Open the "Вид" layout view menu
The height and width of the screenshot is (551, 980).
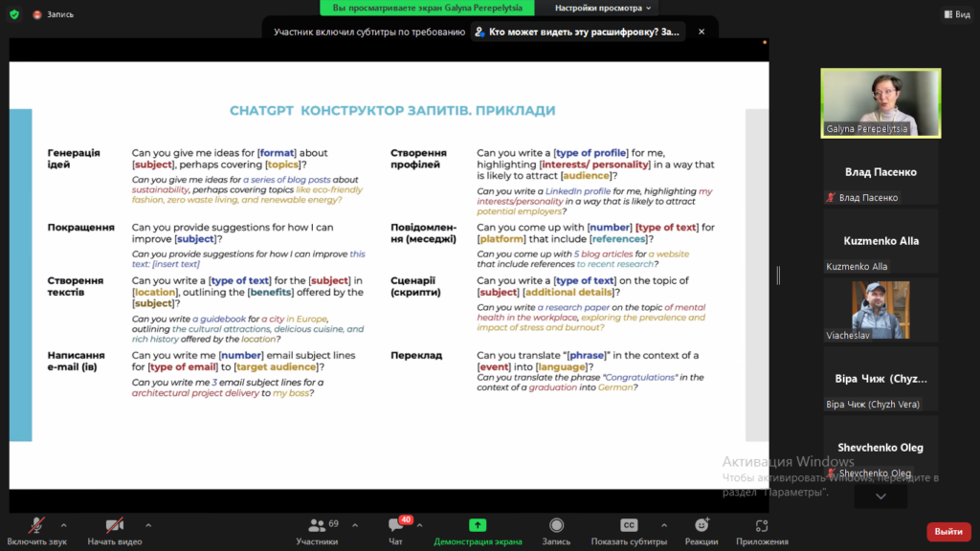(x=957, y=13)
